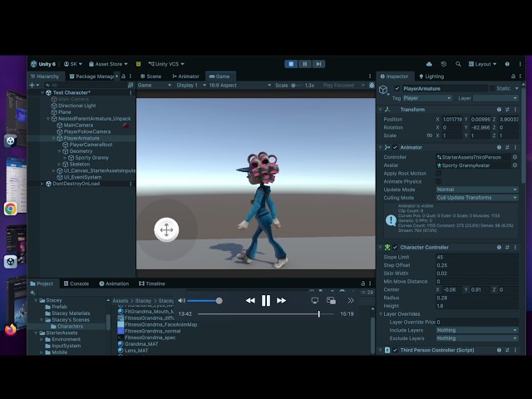Open Chrome from the dock
The width and height of the screenshot is (532, 399).
[x=11, y=209]
